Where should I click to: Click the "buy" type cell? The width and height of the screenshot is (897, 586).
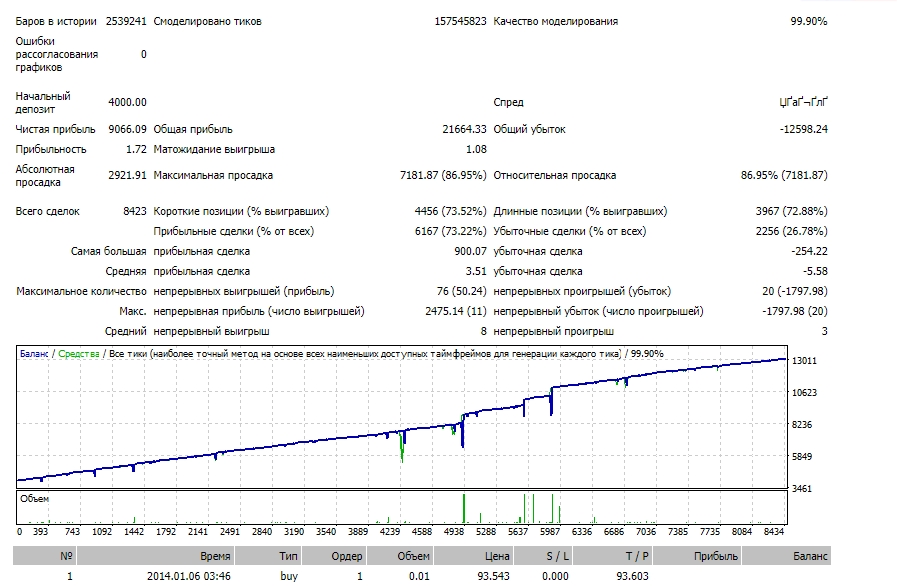tap(289, 576)
